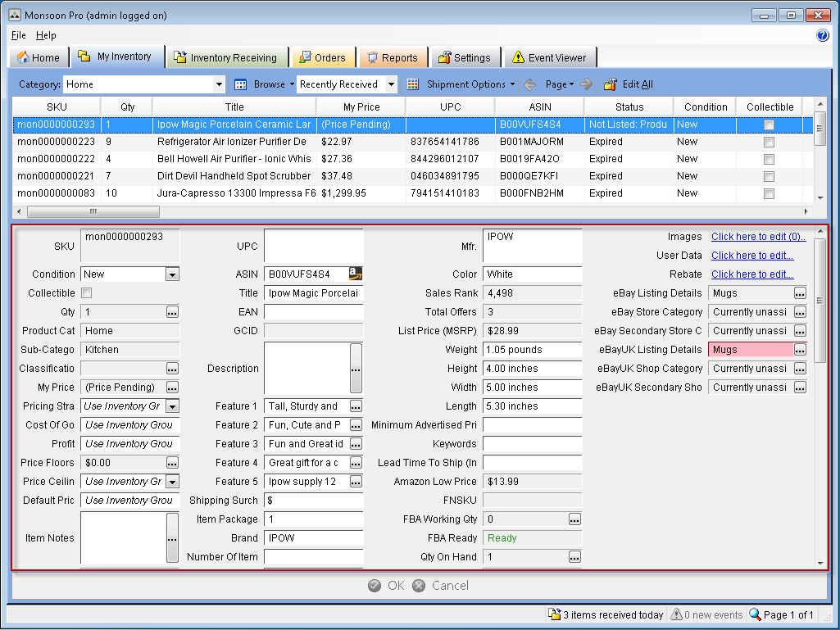Toggle Collectible checkbox in detail panel
Viewport: 840px width, 630px height.
[87, 293]
